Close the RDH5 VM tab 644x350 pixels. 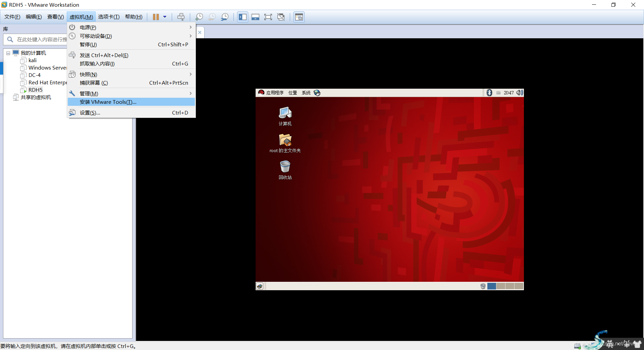coord(200,33)
